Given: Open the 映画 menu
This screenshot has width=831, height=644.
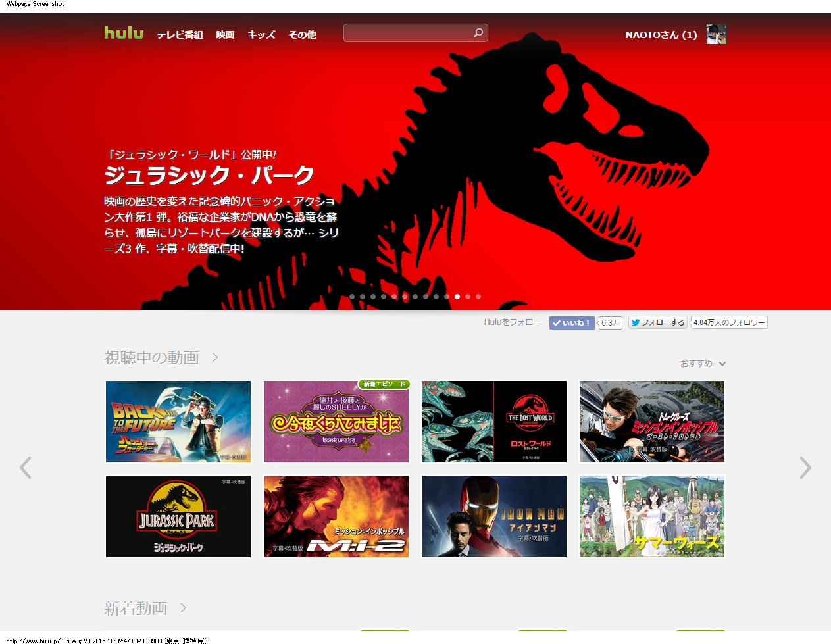Looking at the screenshot, I should pos(225,35).
